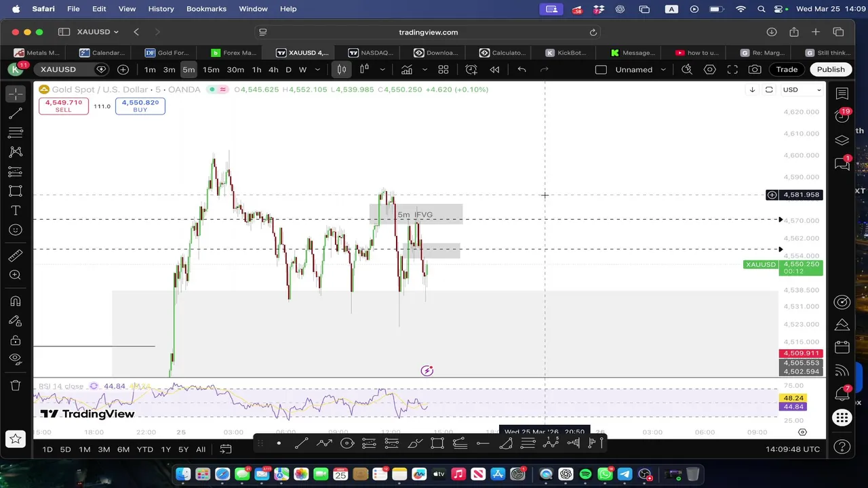The image size is (868, 488).
Task: Select the text annotation tool
Action: pos(16,211)
